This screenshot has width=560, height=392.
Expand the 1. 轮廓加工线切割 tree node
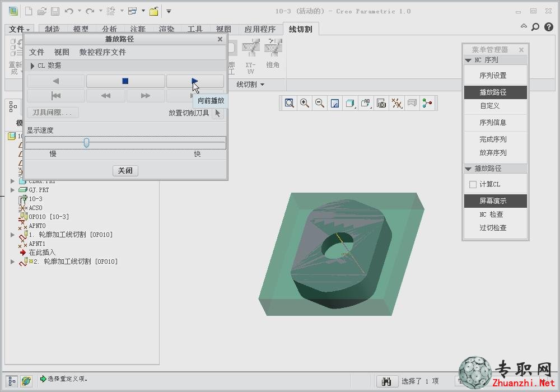tap(12, 235)
